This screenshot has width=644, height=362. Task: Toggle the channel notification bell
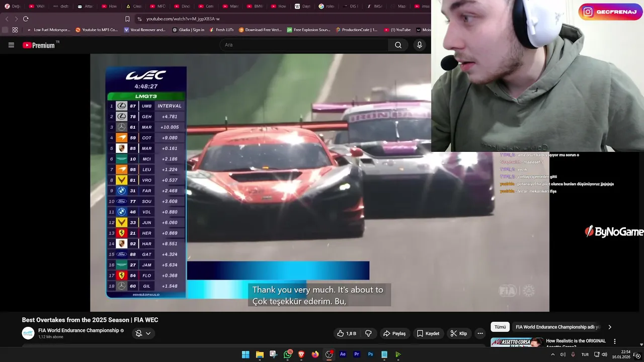tap(139, 333)
